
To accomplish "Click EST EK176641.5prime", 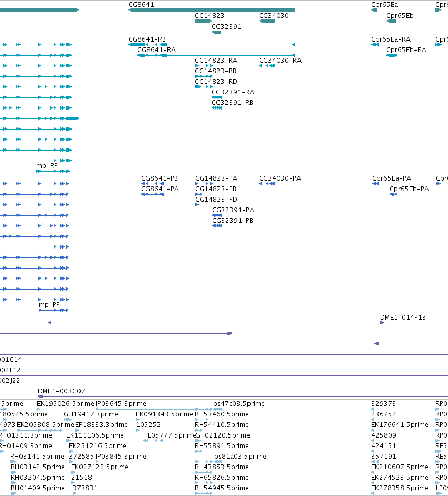I will [x=400, y=424].
